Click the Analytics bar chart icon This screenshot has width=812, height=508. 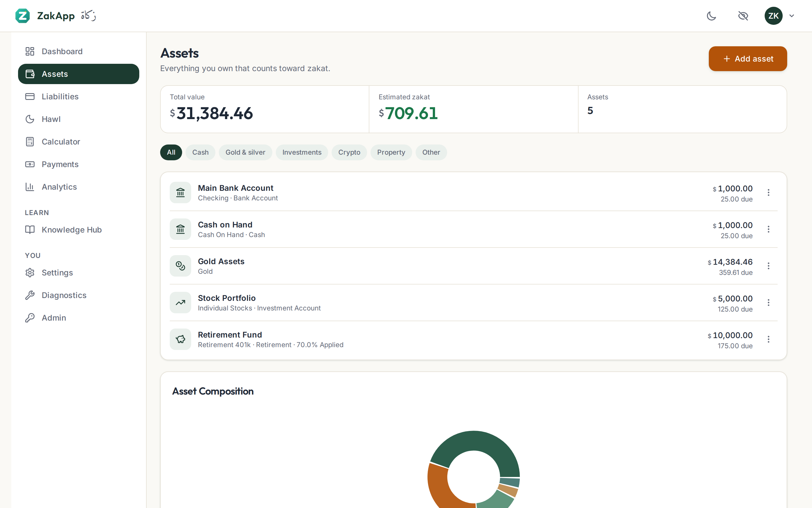(30, 187)
